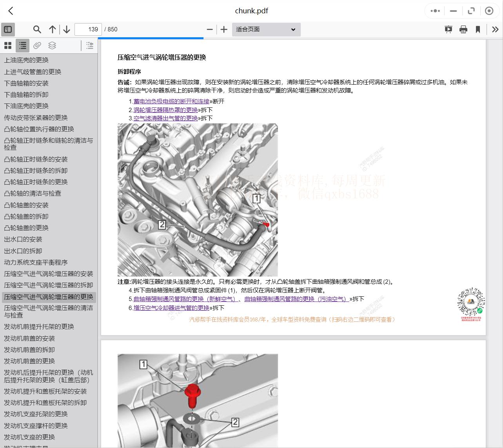The image size is (503, 448).
Task: Switch to page thumbnails view
Action: [x=8, y=45]
